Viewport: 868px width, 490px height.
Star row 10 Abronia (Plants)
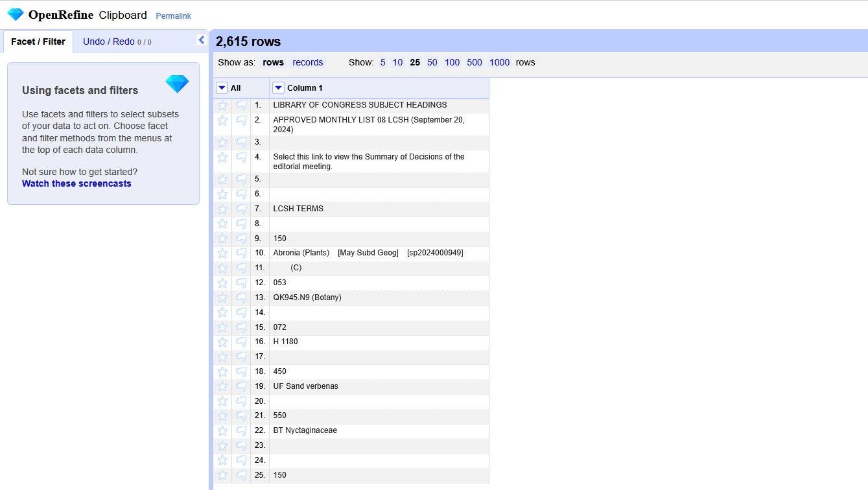pos(222,253)
